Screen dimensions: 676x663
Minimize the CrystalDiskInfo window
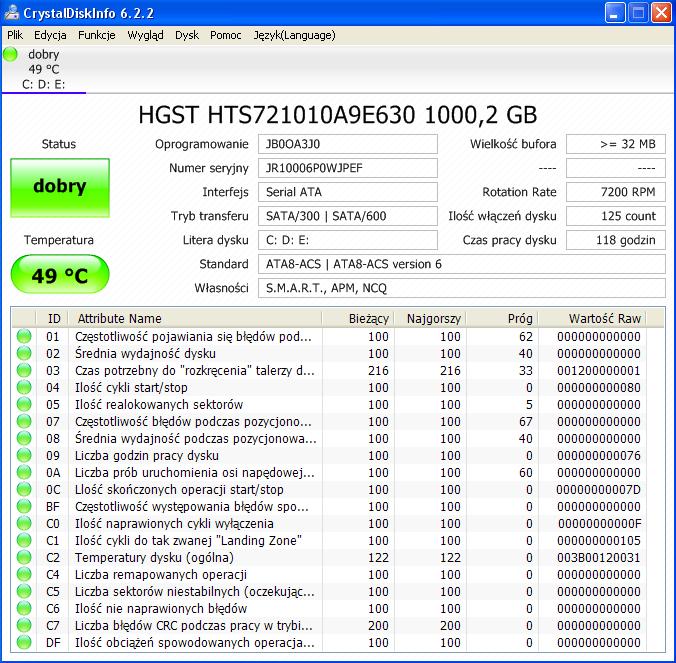615,13
